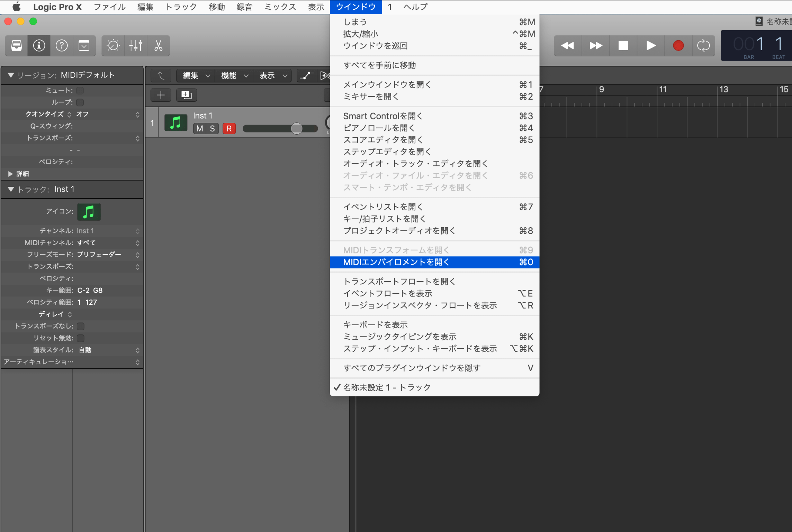Select ピアノロールを開く menu item
792x532 pixels.
(434, 128)
